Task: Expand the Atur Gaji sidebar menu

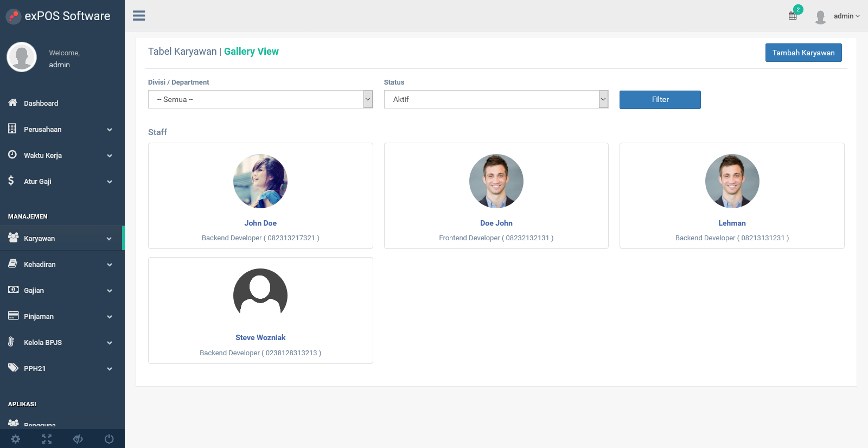Action: pyautogui.click(x=62, y=181)
